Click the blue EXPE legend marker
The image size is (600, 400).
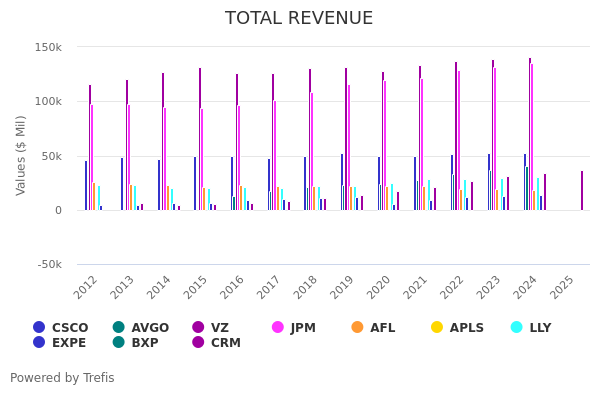(x=39, y=342)
